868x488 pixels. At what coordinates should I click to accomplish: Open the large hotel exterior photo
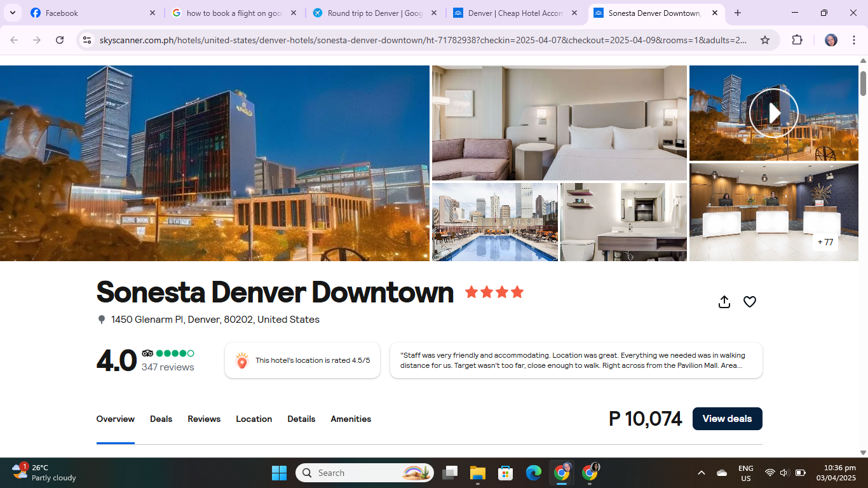point(215,163)
